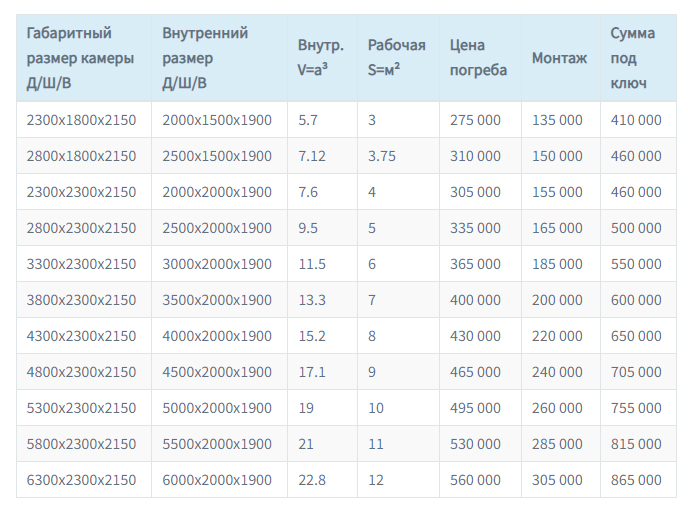This screenshot has height=510, width=688.
Task: Select the volume cell '17.1'
Action: (x=322, y=372)
